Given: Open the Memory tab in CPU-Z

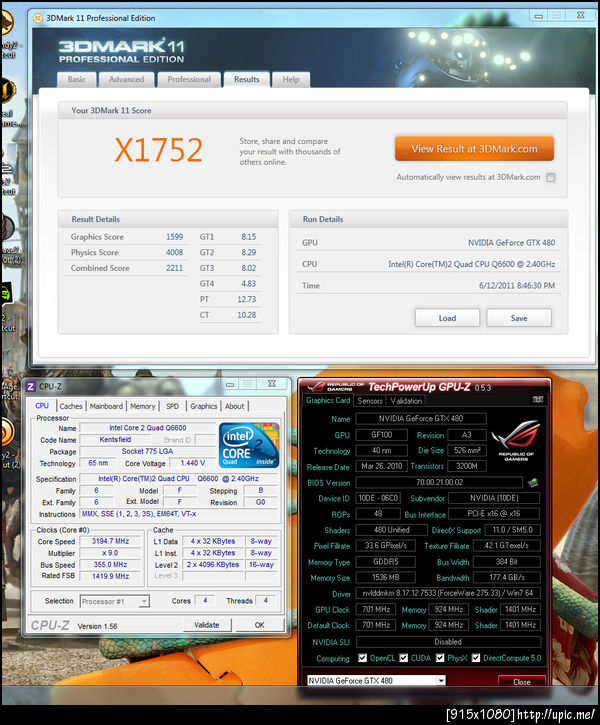Looking at the screenshot, I should [142, 406].
